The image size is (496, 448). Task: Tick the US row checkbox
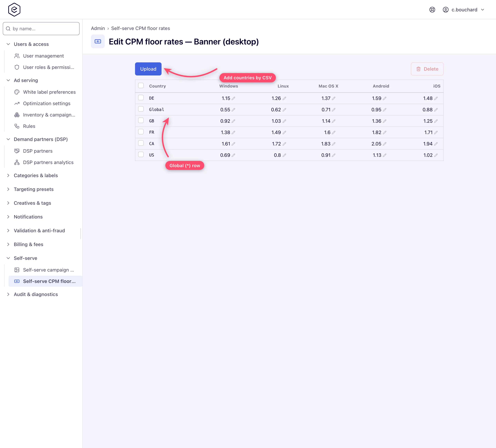pyautogui.click(x=141, y=154)
